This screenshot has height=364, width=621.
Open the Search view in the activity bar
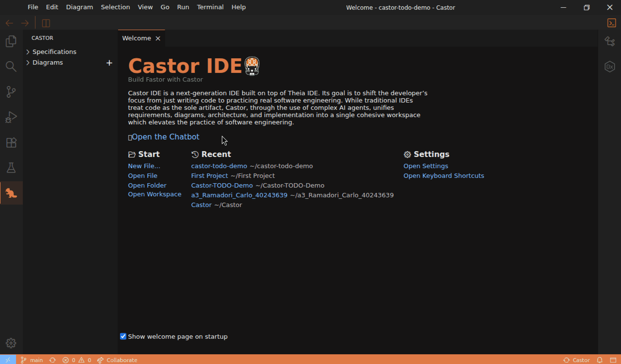11,67
